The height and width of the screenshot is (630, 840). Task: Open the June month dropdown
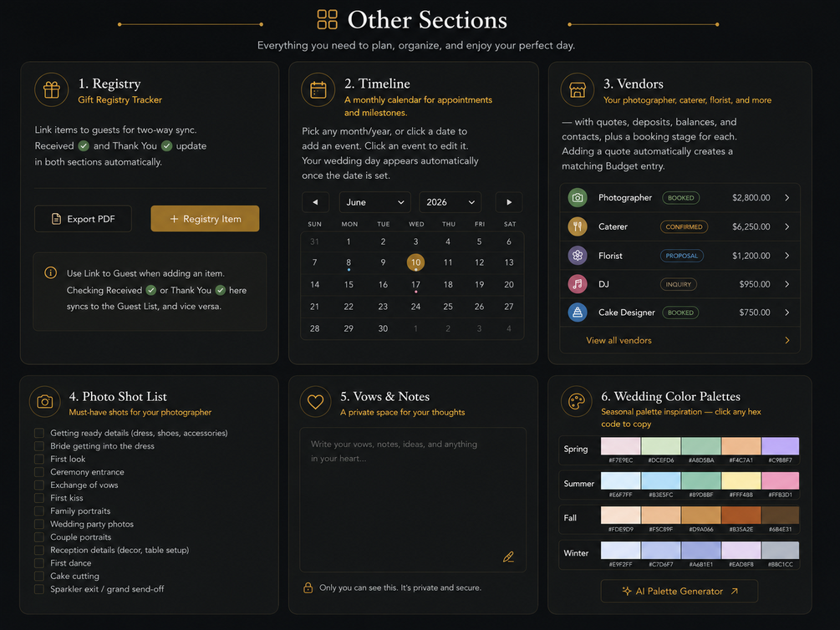tap(374, 202)
